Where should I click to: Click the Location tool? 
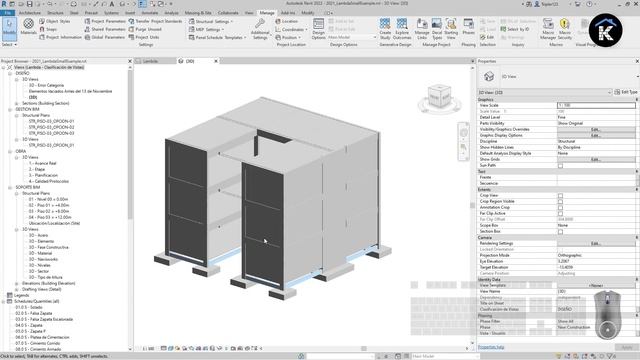(287, 21)
